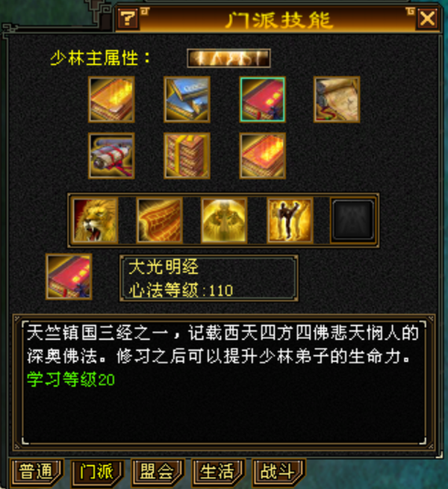
Task: Select the rolled scroll with red ribbon
Action: tap(111, 155)
